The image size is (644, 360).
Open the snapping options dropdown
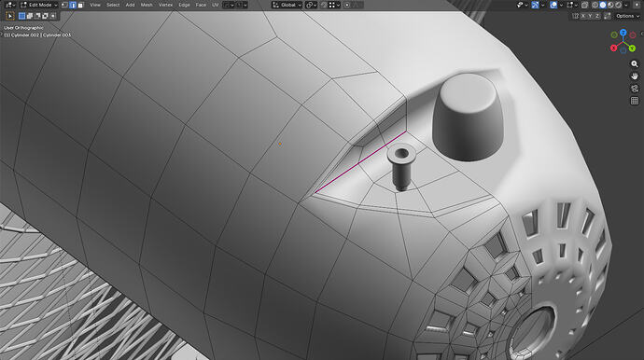[x=334, y=5]
